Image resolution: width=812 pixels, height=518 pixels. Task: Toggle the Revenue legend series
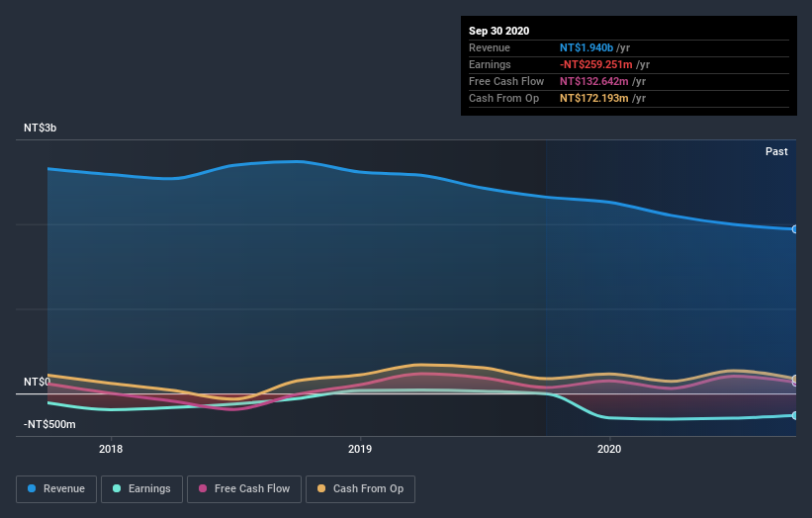(56, 489)
